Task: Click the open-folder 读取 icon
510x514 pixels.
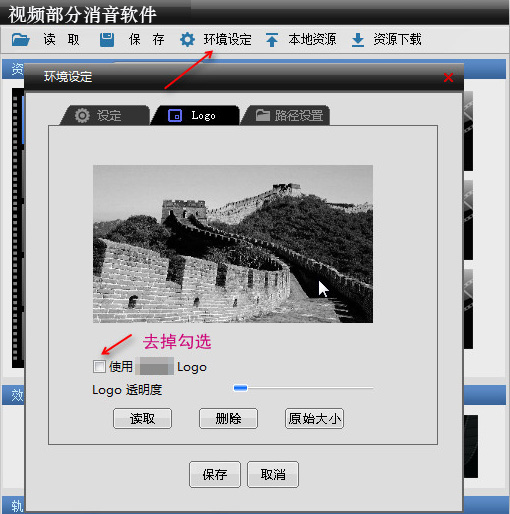Action: pyautogui.click(x=21, y=40)
